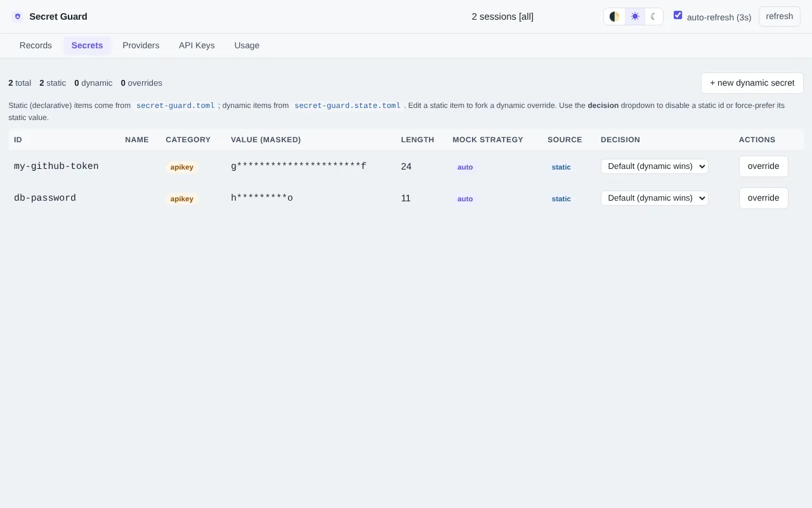
Task: Click the DECISION column header
Action: pos(620,140)
